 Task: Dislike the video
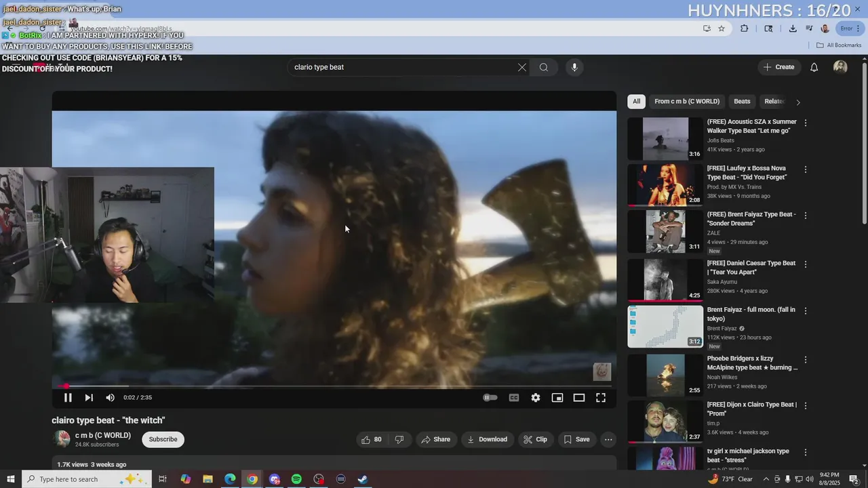(399, 439)
